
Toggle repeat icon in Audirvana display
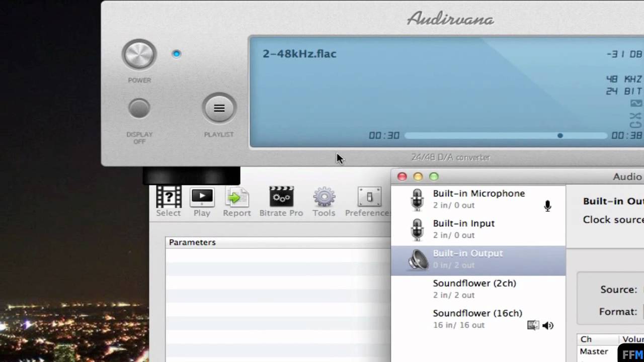[636, 125]
